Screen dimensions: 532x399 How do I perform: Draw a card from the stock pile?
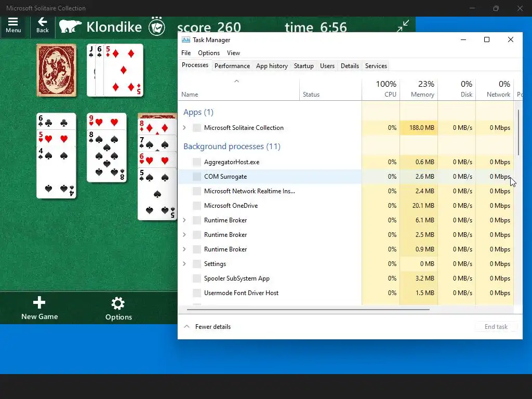(56, 70)
